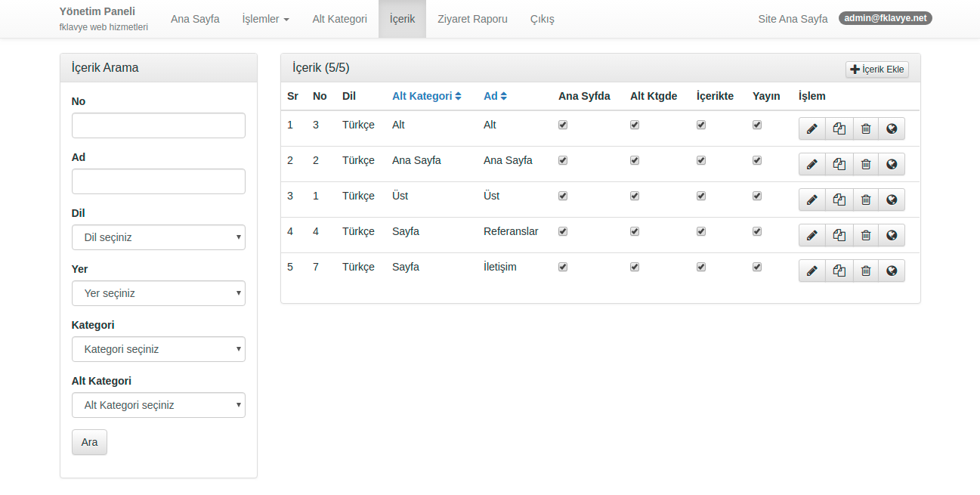Viewport: 980px width, 495px height.
Task: Click the edit pencil icon for Alt row
Action: [x=812, y=128]
